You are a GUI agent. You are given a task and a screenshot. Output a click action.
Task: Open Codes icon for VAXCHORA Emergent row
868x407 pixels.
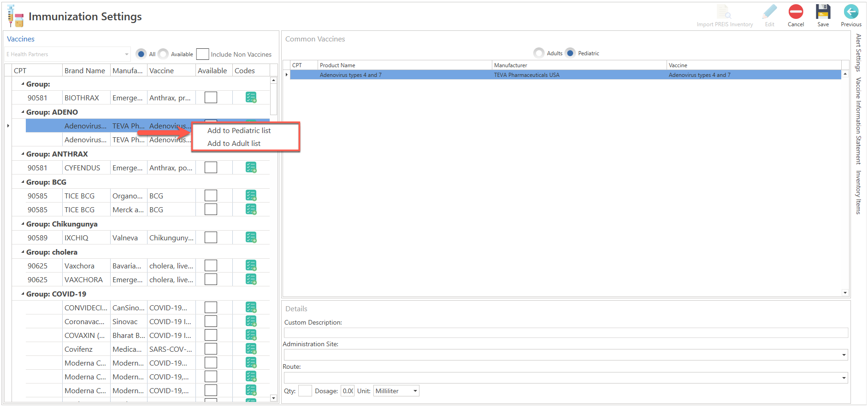click(251, 279)
